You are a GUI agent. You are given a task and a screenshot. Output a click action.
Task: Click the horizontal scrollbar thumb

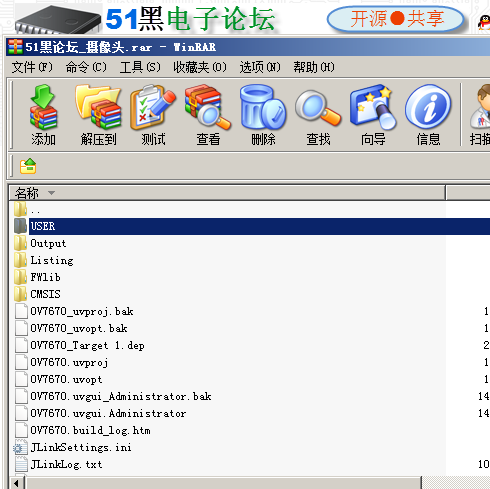[x=224, y=483]
